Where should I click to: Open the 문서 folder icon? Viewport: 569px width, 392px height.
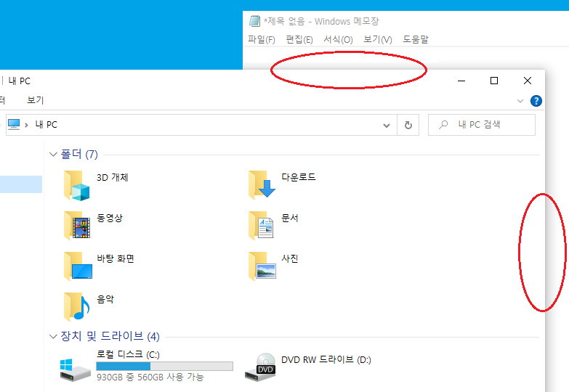[262, 226]
